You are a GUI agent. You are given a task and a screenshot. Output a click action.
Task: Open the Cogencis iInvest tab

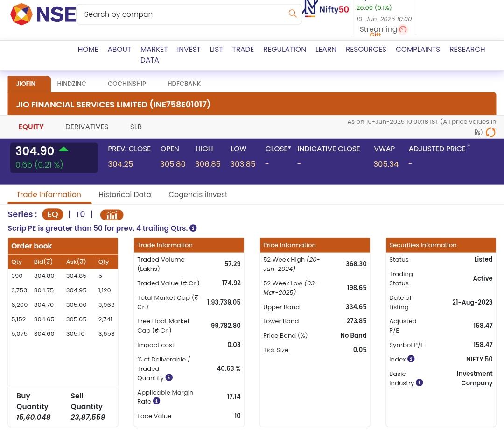(x=198, y=195)
